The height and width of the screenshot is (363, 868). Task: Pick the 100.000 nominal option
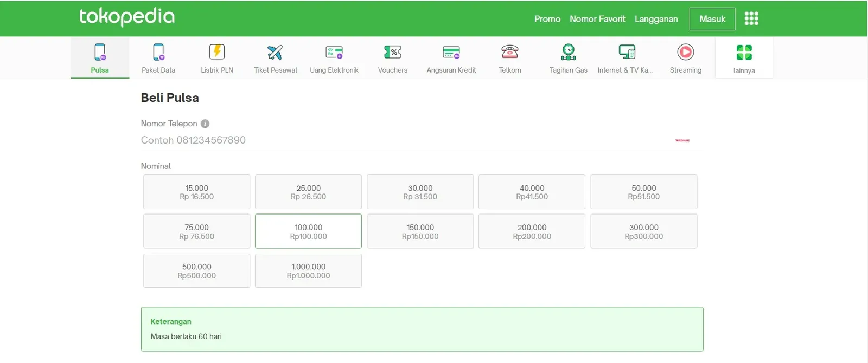point(308,231)
